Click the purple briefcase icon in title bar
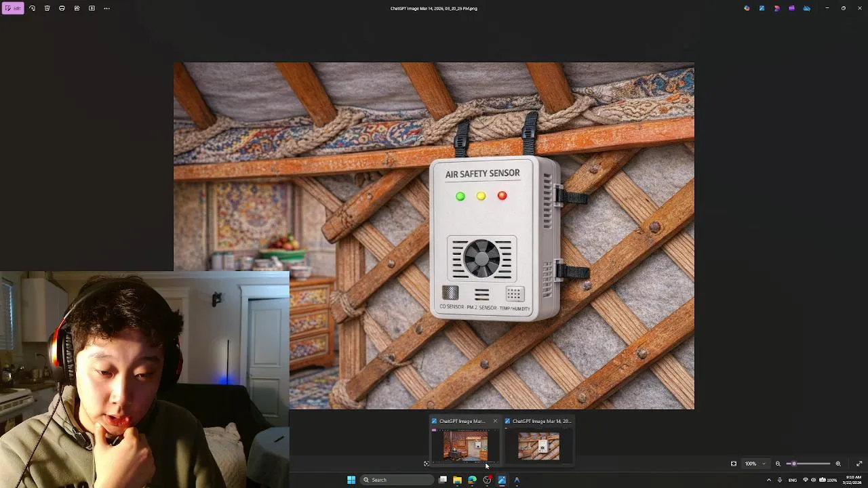This screenshot has height=488, width=868. (x=791, y=8)
